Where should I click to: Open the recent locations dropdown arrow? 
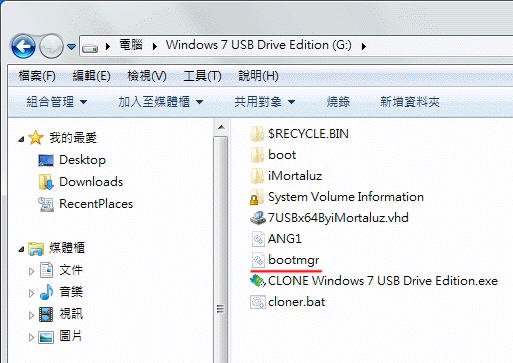click(71, 47)
